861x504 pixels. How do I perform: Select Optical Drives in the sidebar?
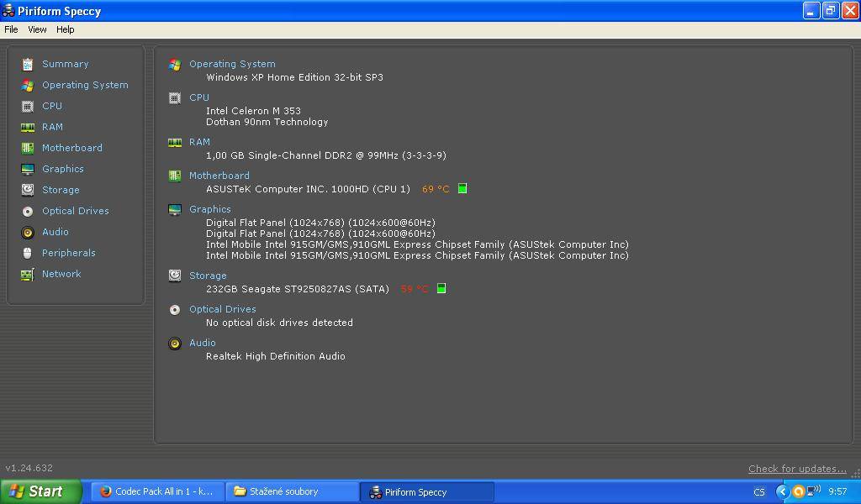[x=75, y=211]
